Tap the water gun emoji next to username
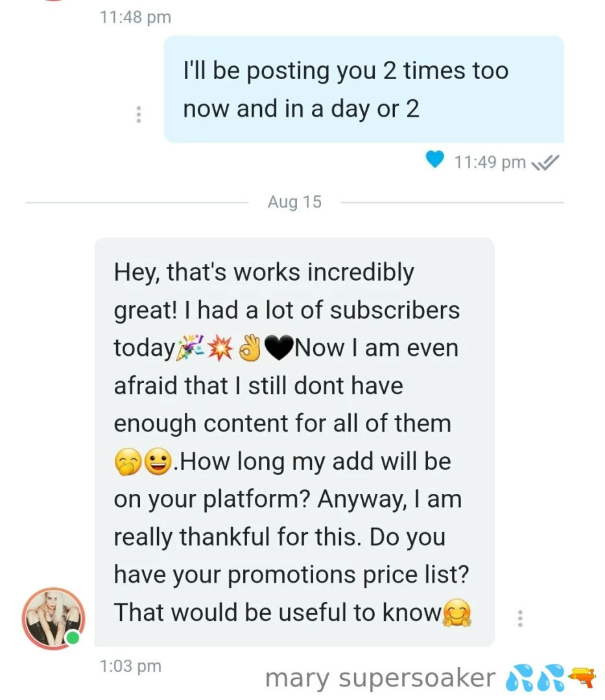This screenshot has width=605, height=700. click(583, 678)
